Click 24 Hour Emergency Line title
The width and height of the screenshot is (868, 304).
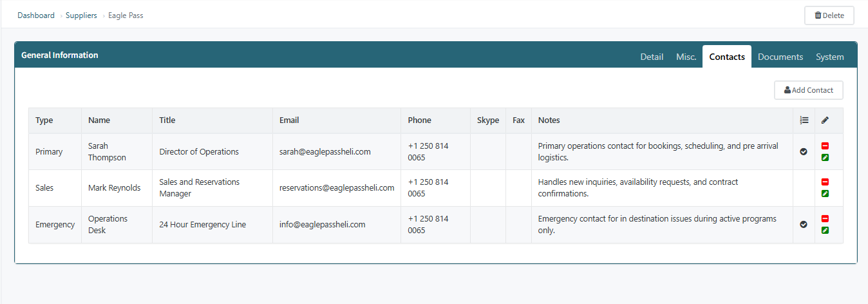203,225
